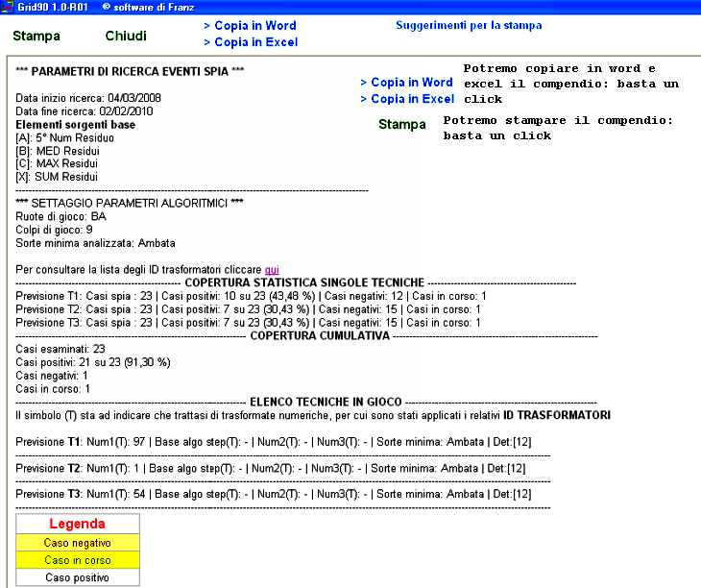The image size is (701, 588).
Task: Click the 'Elementi sorgenti base' label
Action: (76, 125)
